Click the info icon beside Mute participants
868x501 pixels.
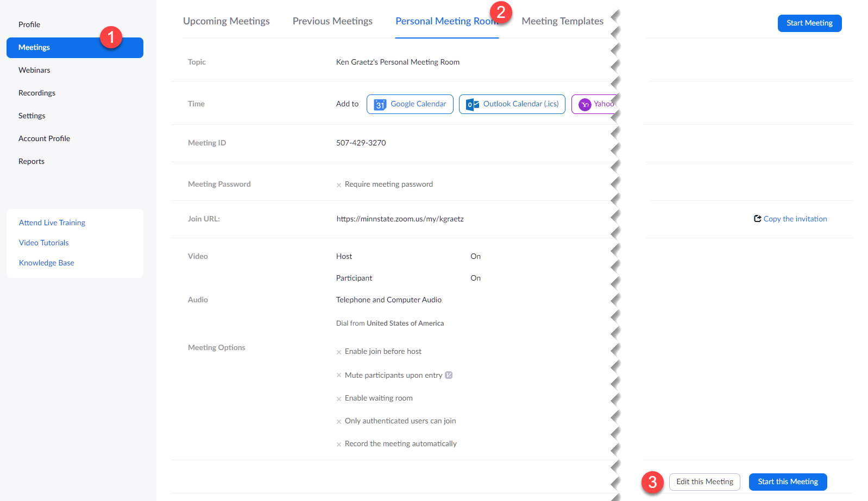click(449, 375)
